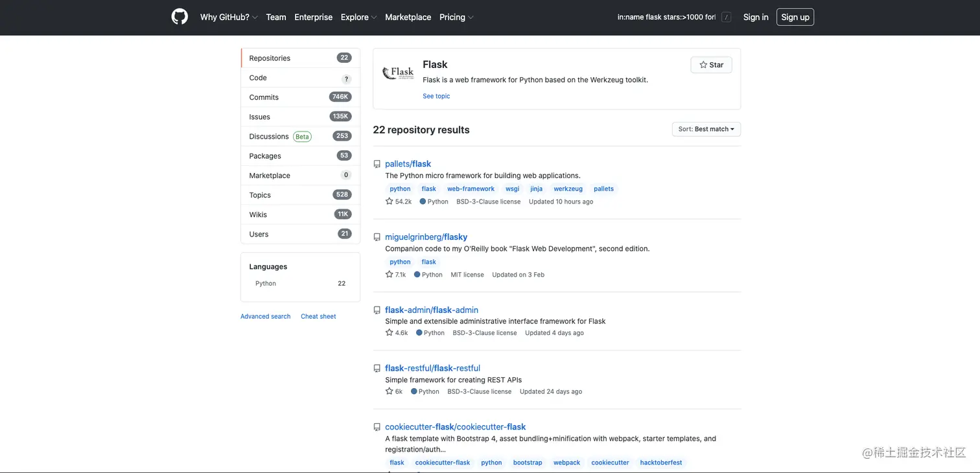Click repo icon next to flask-restful/flask-restful
Image resolution: width=980 pixels, height=473 pixels.
(377, 369)
